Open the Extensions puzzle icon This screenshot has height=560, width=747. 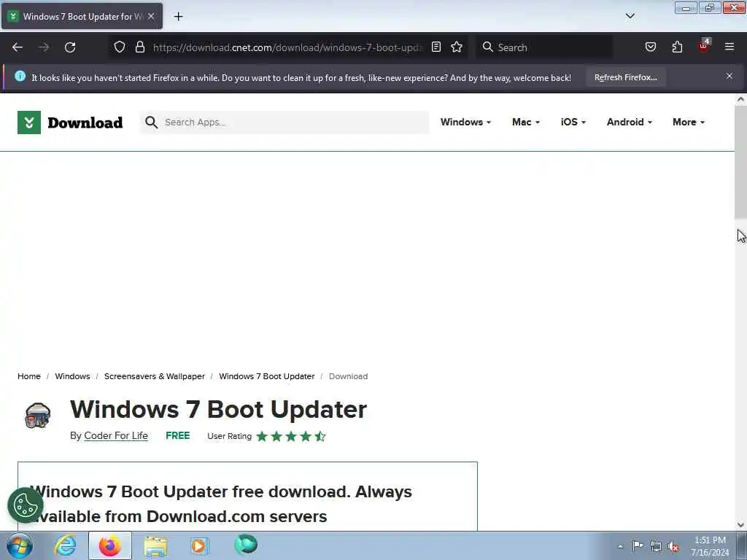pos(678,47)
